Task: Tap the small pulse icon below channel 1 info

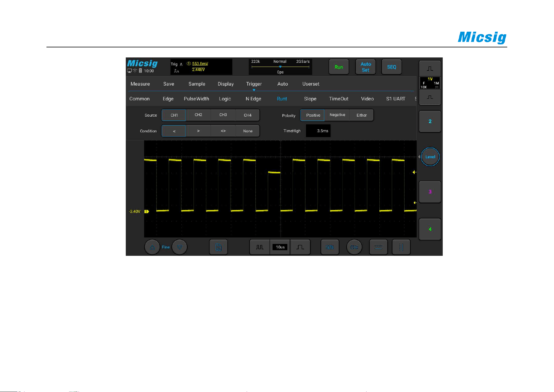Action: [430, 97]
